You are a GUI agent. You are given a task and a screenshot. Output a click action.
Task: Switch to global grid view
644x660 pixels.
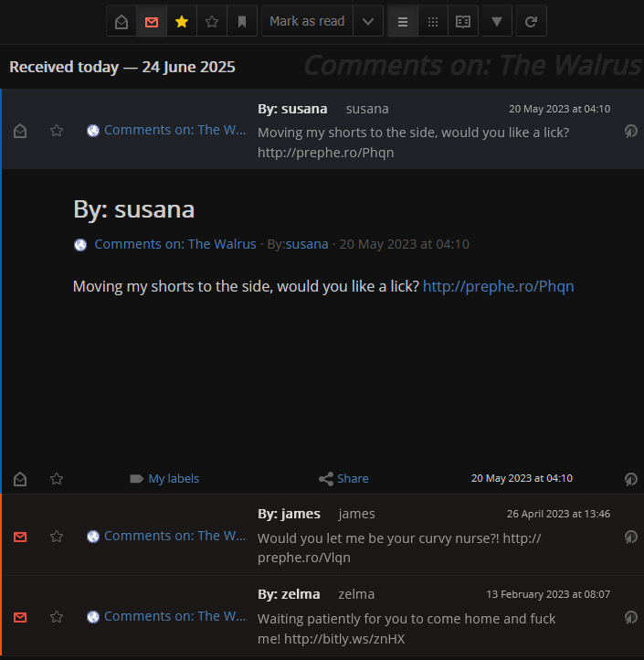[433, 21]
